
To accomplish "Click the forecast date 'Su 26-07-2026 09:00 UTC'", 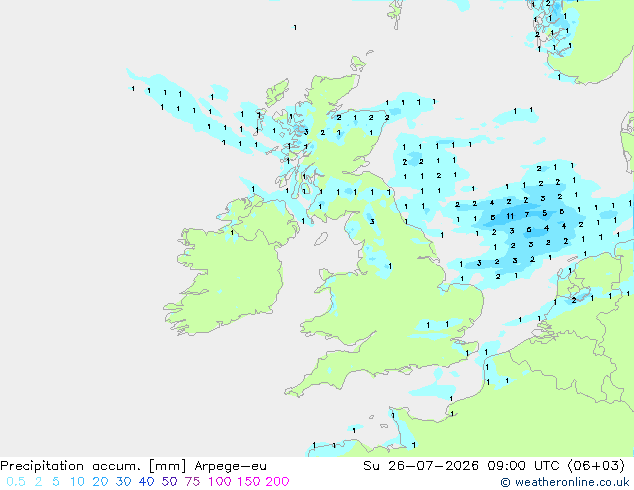I will coord(461,466).
